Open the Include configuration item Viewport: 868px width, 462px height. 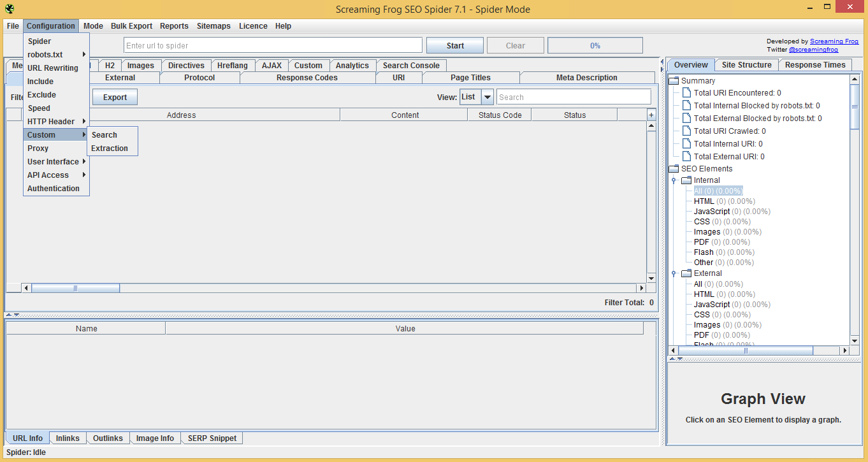coord(56,82)
